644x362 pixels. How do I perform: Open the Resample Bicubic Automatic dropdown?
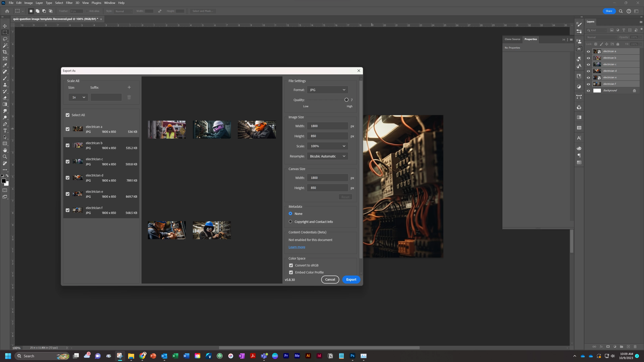click(327, 156)
